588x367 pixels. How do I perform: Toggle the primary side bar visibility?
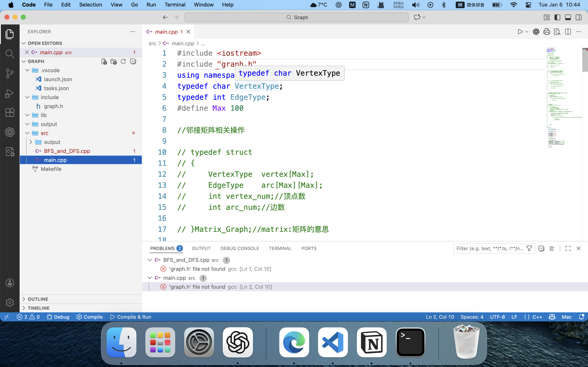[x=557, y=17]
